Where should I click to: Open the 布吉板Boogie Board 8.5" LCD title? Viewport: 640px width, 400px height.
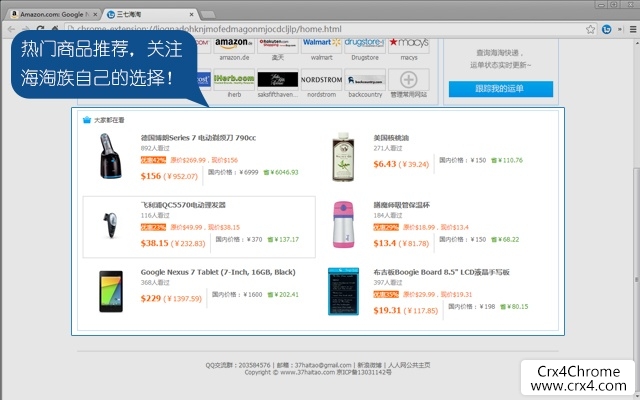coord(441,272)
